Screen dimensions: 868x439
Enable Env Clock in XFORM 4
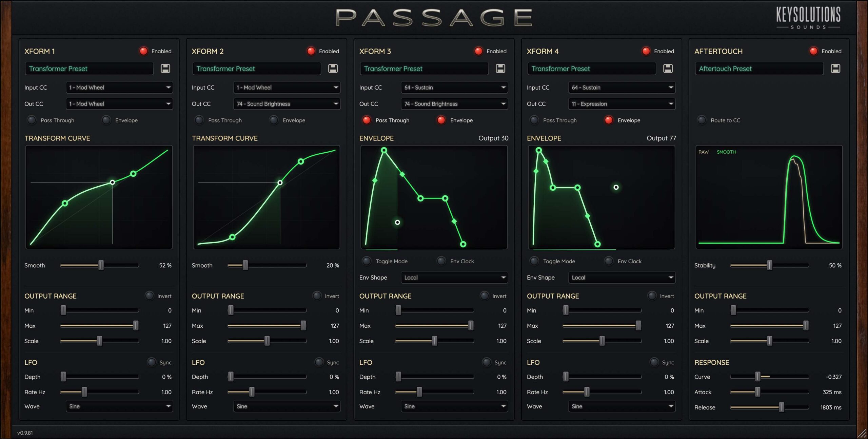pos(609,261)
